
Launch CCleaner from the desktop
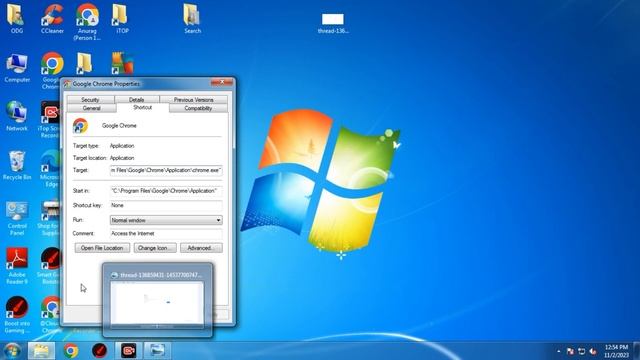click(52, 18)
